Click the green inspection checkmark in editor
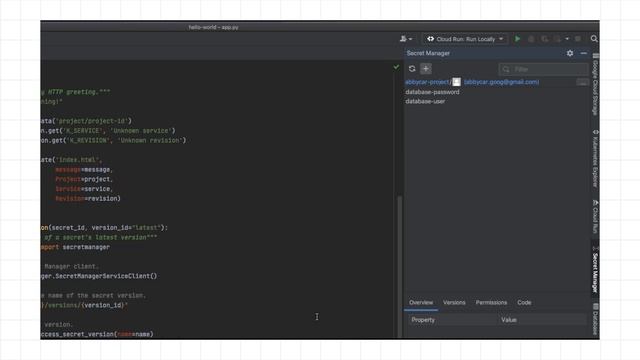This screenshot has height=360, width=640. tap(396, 67)
